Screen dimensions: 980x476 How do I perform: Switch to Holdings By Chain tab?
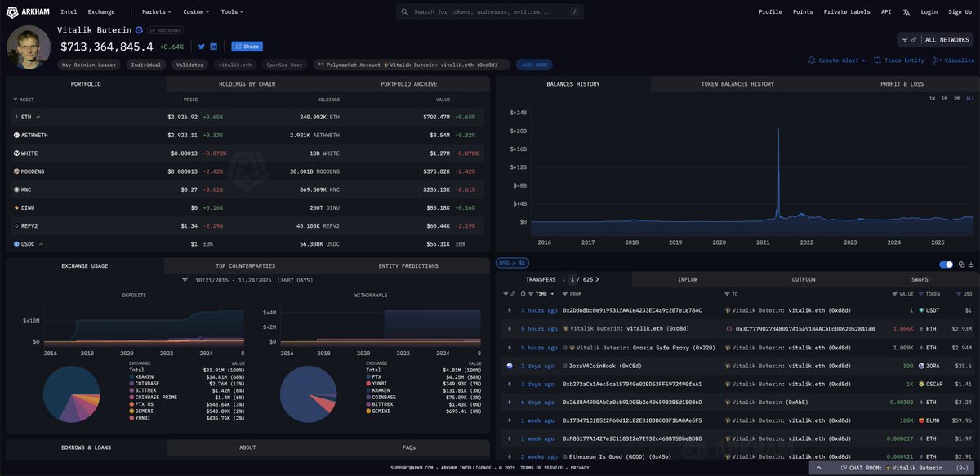[x=247, y=84]
